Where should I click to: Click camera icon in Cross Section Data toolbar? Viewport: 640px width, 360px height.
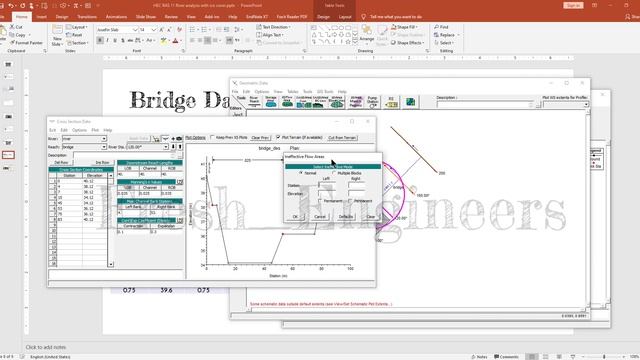pos(179,139)
